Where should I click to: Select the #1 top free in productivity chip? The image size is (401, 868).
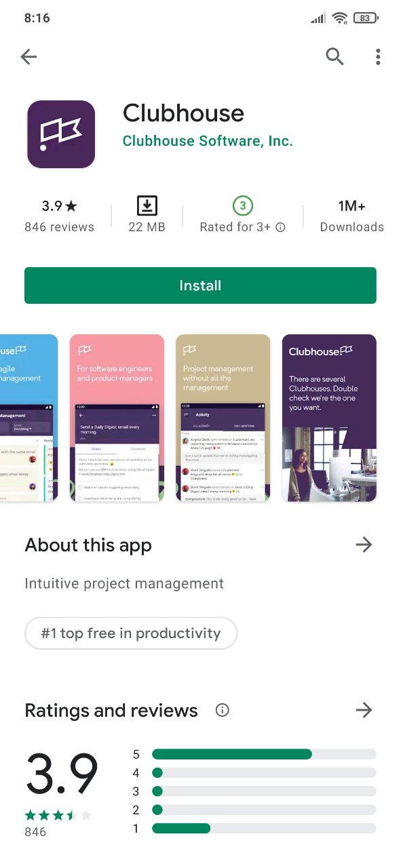tap(131, 633)
